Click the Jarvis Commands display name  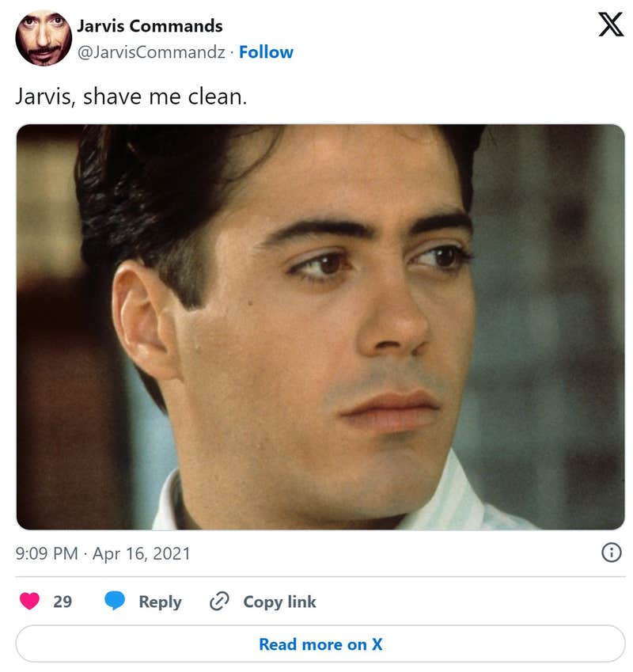(x=150, y=25)
